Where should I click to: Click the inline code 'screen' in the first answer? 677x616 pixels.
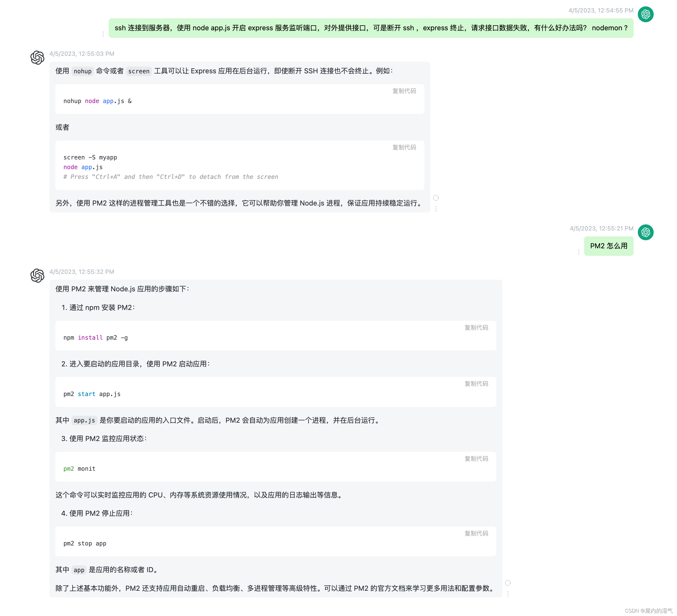coord(139,71)
